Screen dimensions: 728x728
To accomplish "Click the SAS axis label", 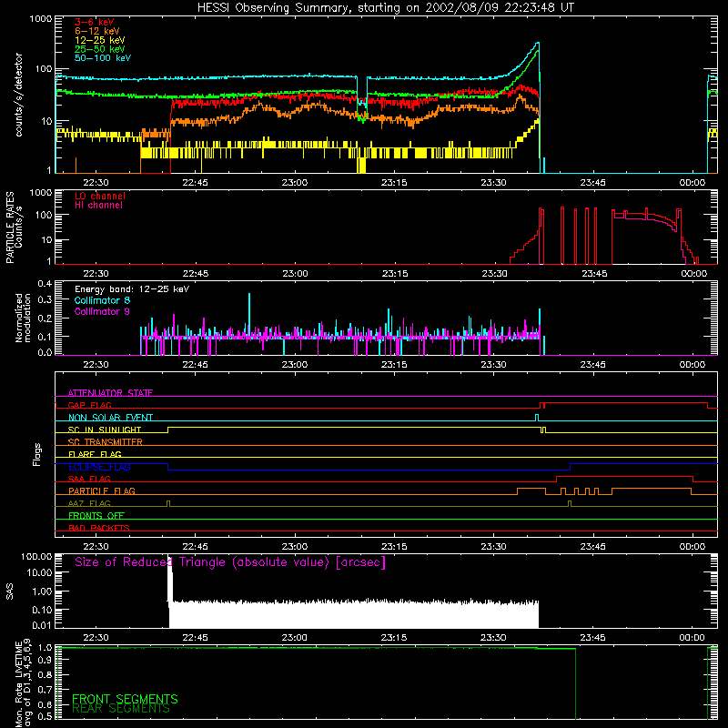I will pyautogui.click(x=10, y=591).
